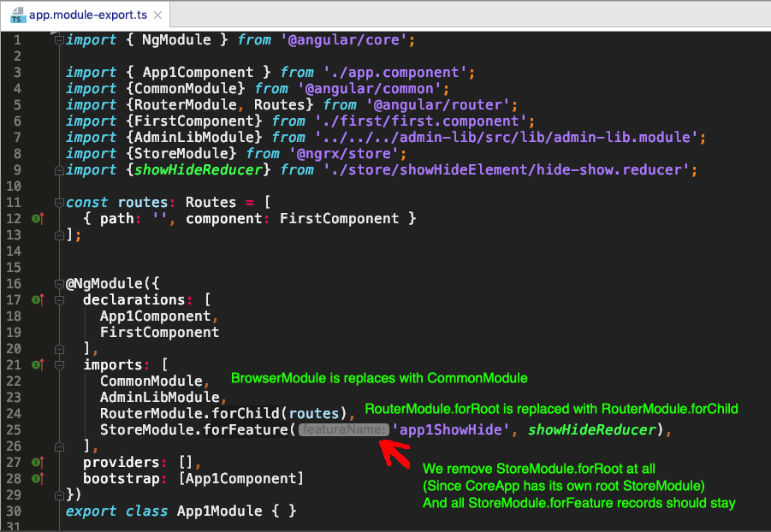
Task: Click the gutter icon on the providers line
Action: click(36, 463)
